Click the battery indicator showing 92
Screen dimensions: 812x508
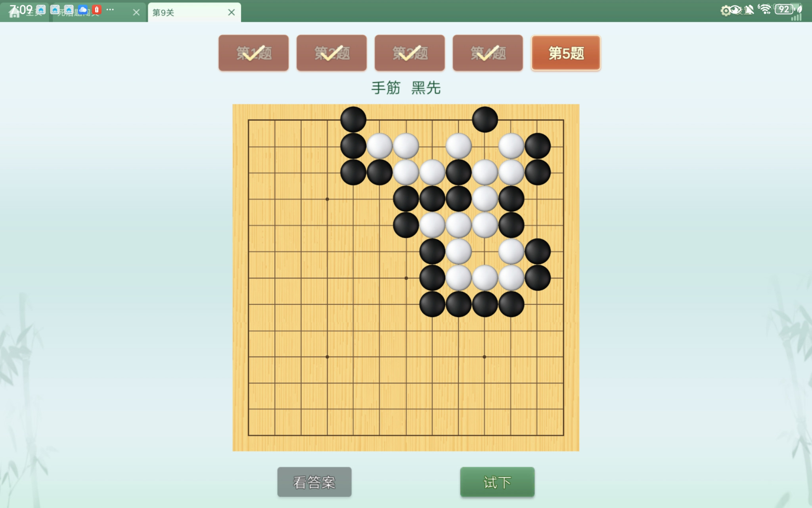pos(784,9)
